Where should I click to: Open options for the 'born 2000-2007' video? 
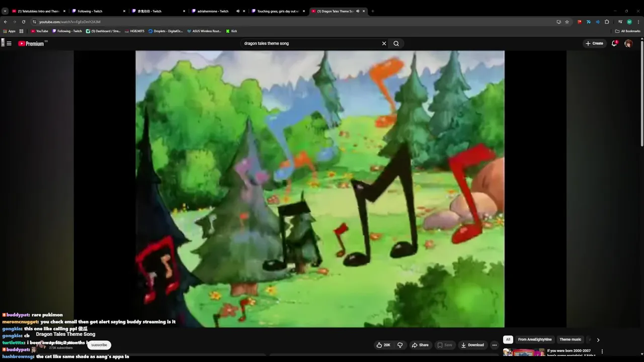click(x=602, y=351)
